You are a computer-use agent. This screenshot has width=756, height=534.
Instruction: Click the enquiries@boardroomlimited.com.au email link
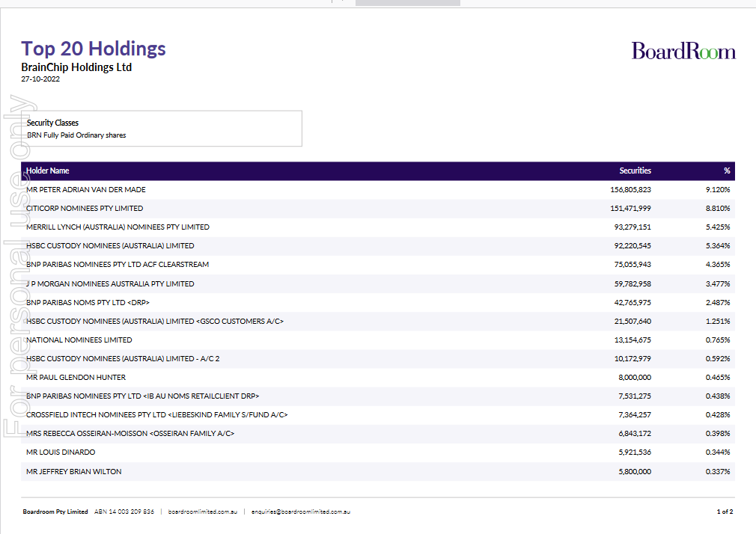301,512
